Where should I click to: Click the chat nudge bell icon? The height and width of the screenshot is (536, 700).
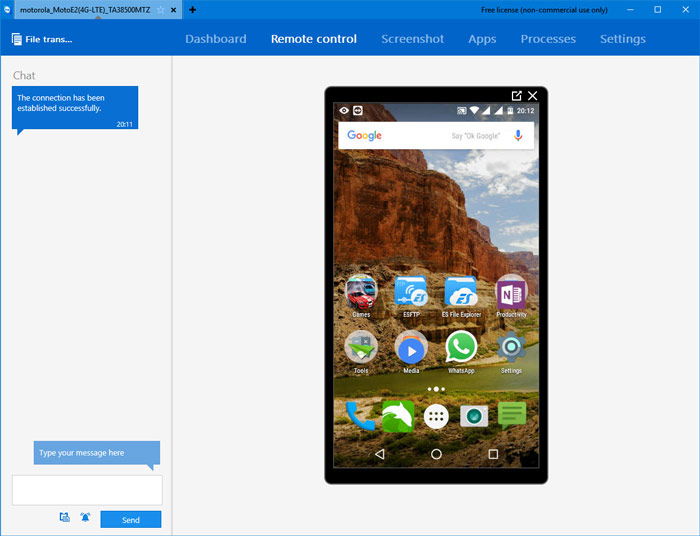coord(85,517)
